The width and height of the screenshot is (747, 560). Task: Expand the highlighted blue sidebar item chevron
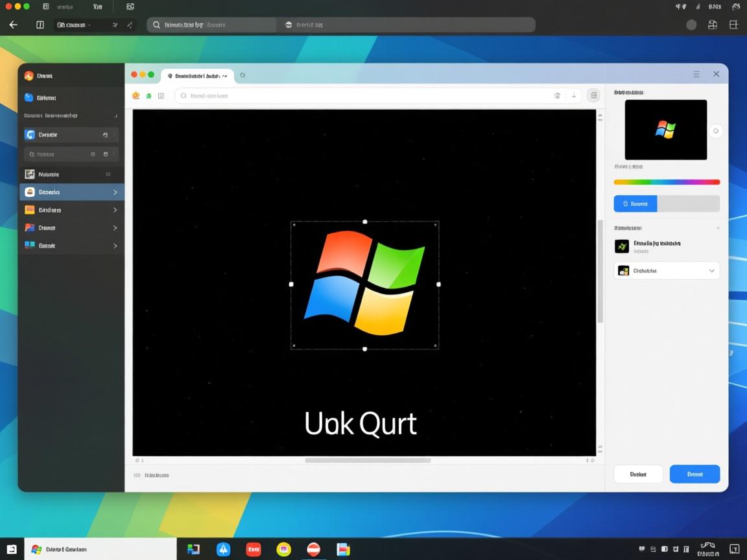point(115,192)
